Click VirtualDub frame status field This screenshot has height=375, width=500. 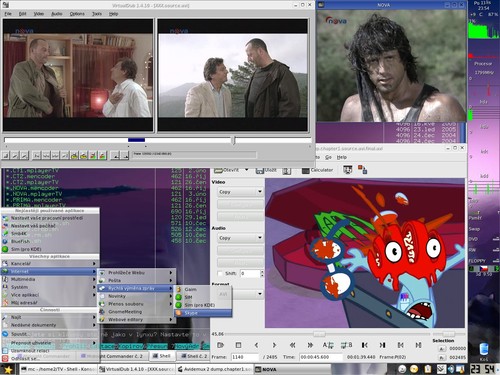(x=194, y=154)
